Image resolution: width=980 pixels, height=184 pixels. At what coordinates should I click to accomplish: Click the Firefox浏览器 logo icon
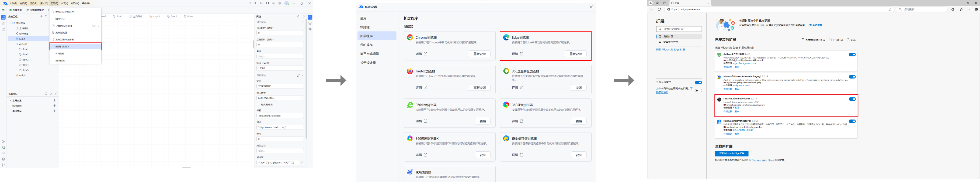(x=410, y=71)
